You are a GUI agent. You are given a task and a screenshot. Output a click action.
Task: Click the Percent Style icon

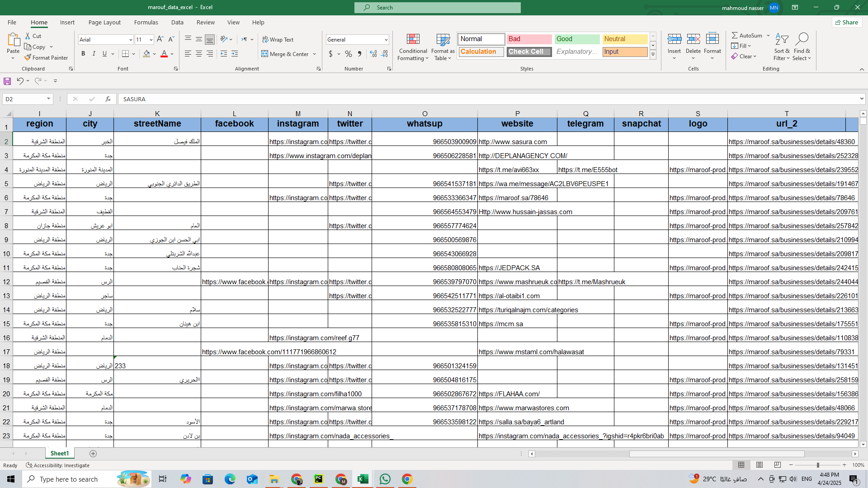[348, 54]
